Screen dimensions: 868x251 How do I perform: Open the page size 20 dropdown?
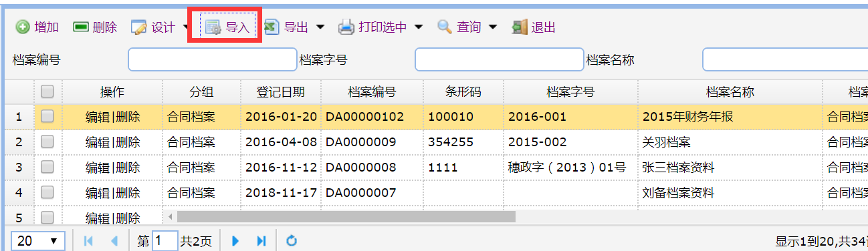(x=37, y=241)
